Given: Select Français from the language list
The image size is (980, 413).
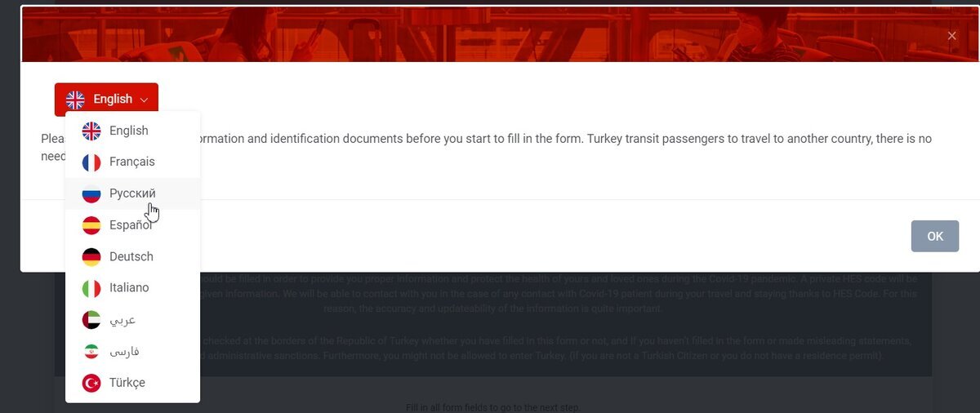Looking at the screenshot, I should coord(132,162).
